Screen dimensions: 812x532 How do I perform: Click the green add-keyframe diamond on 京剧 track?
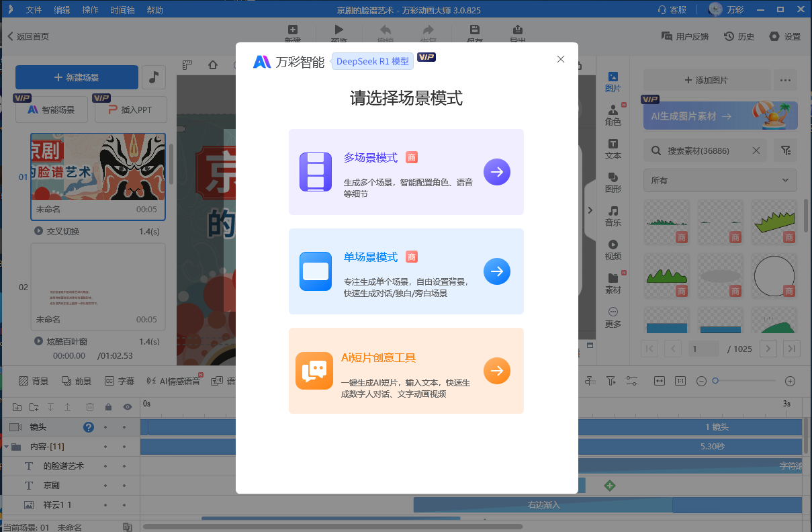(x=610, y=485)
